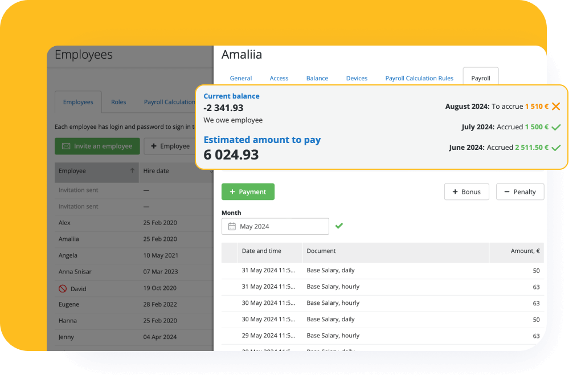The height and width of the screenshot is (392, 581).
Task: Click Invite an employee button
Action: (x=96, y=146)
